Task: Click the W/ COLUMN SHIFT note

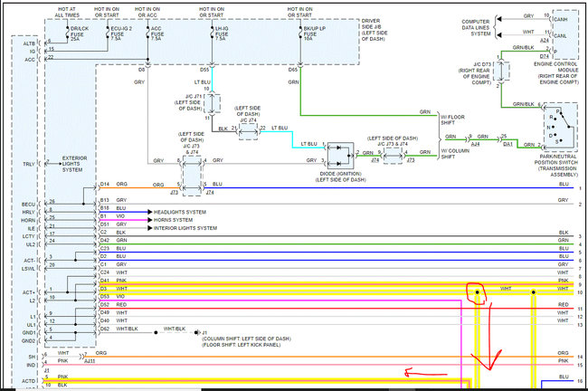Action: click(455, 154)
